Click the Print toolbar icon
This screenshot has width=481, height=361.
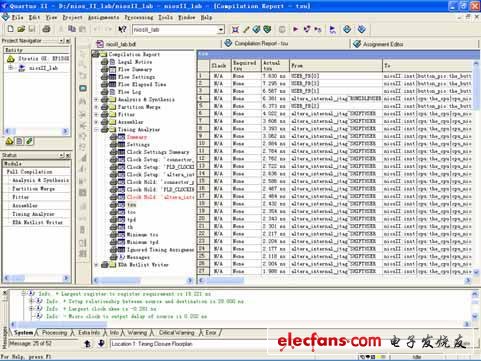click(x=46, y=29)
